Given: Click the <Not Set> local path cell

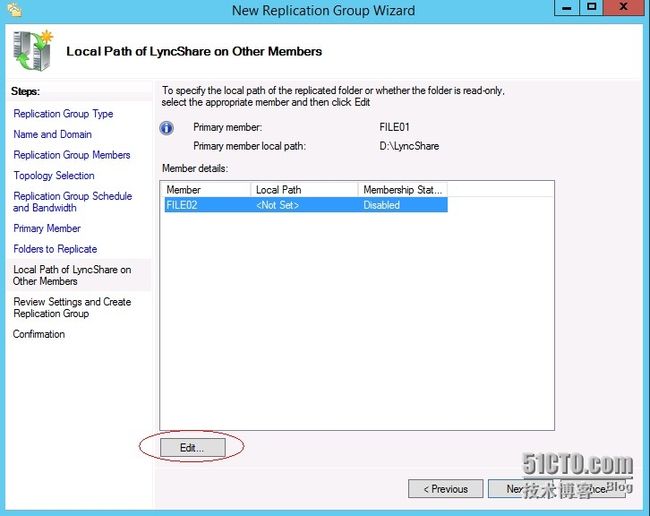Looking at the screenshot, I should [x=277, y=205].
